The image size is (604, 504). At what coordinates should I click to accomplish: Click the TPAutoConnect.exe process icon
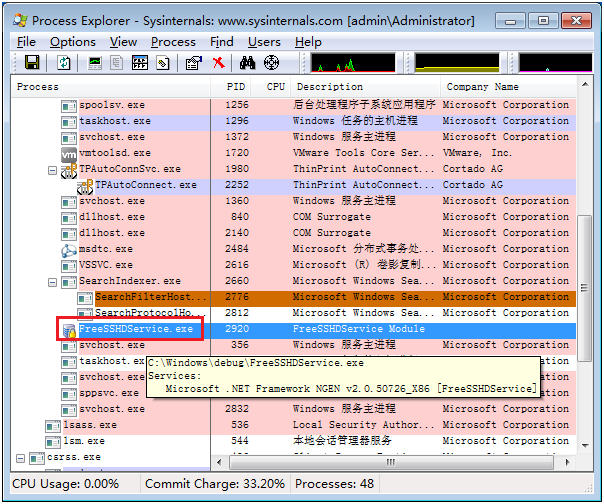coord(85,186)
